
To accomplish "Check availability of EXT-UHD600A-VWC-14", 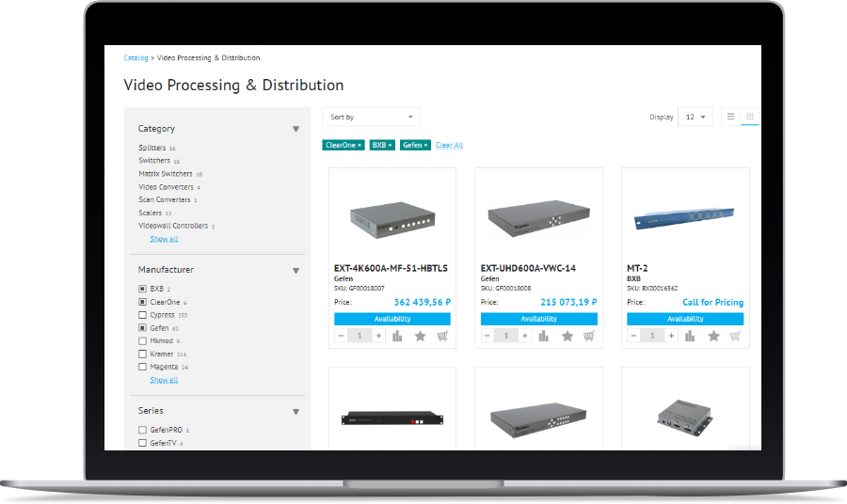I will (x=539, y=319).
